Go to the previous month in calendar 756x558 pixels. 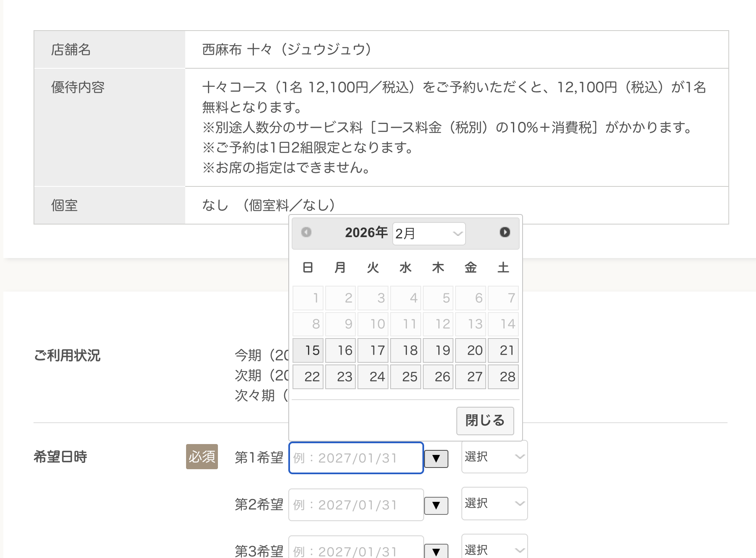(307, 233)
